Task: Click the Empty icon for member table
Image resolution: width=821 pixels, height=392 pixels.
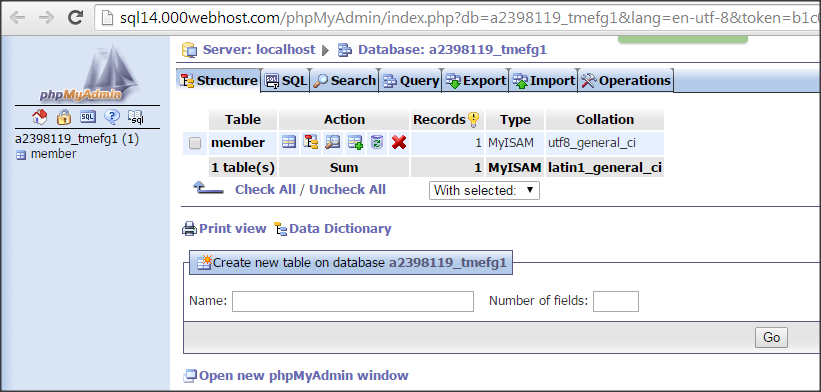Action: tap(376, 142)
